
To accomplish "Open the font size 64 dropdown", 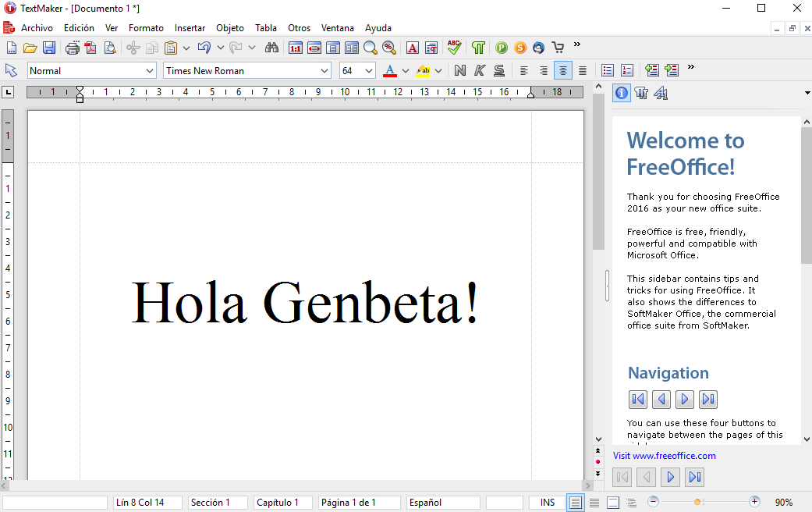I will 369,70.
